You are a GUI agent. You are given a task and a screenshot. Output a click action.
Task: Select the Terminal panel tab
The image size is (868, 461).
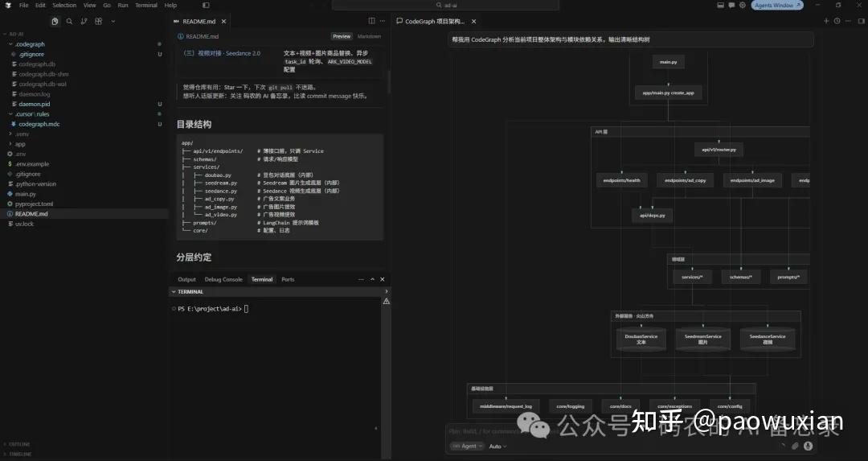coord(262,279)
